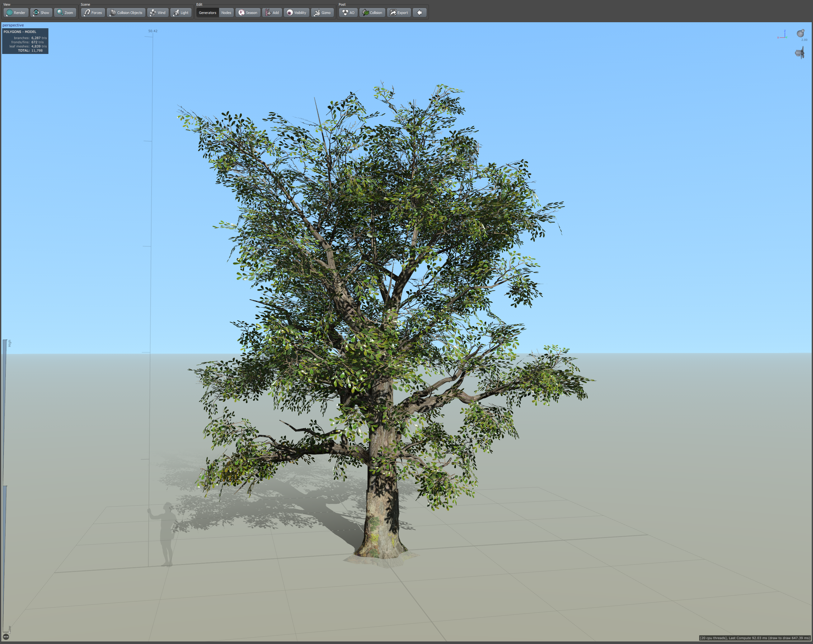The height and width of the screenshot is (644, 813).
Task: Click the Add geometry button
Action: coord(272,12)
